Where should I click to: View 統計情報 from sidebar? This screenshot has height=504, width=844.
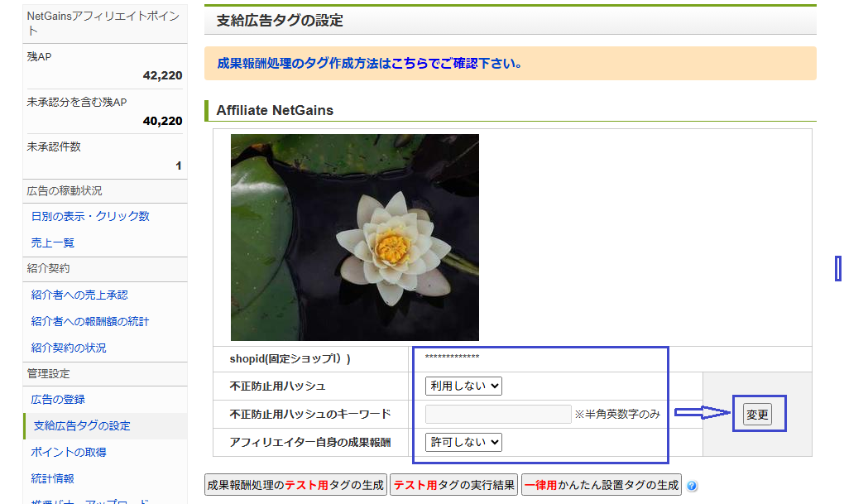pos(53,478)
